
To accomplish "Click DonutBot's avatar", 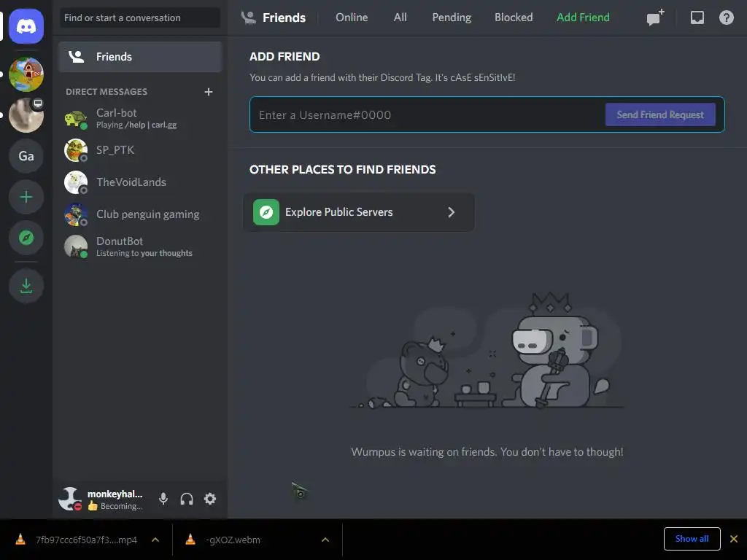I will point(76,246).
